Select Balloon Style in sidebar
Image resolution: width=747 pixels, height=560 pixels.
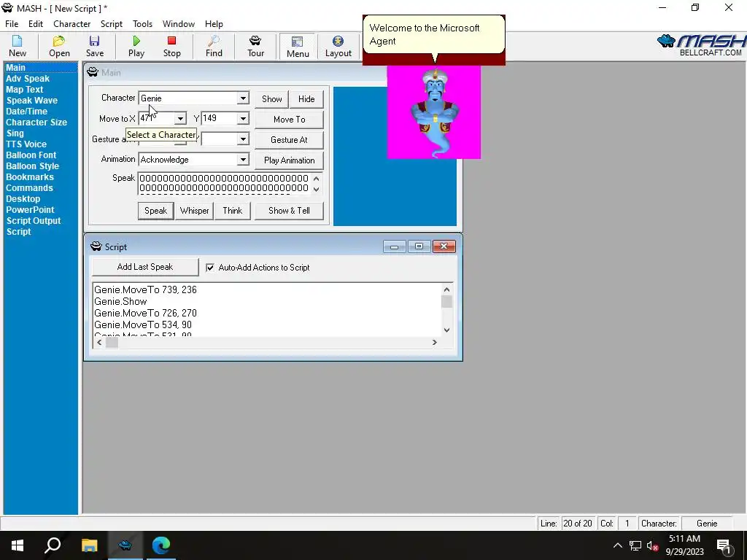coord(32,166)
